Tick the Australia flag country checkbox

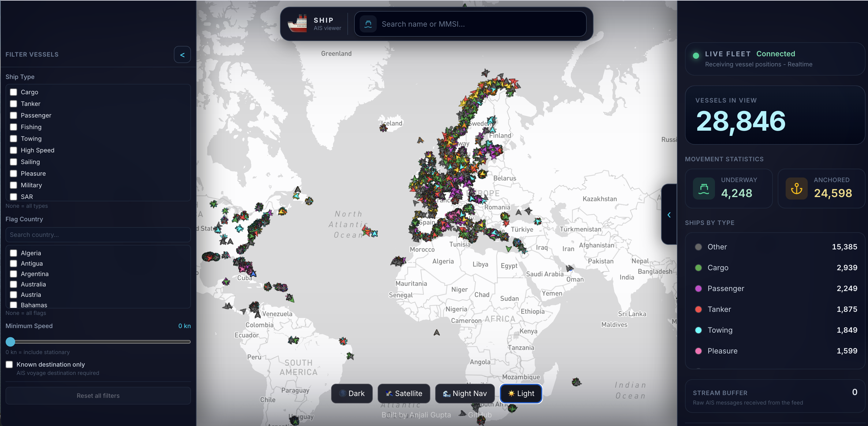(x=13, y=284)
